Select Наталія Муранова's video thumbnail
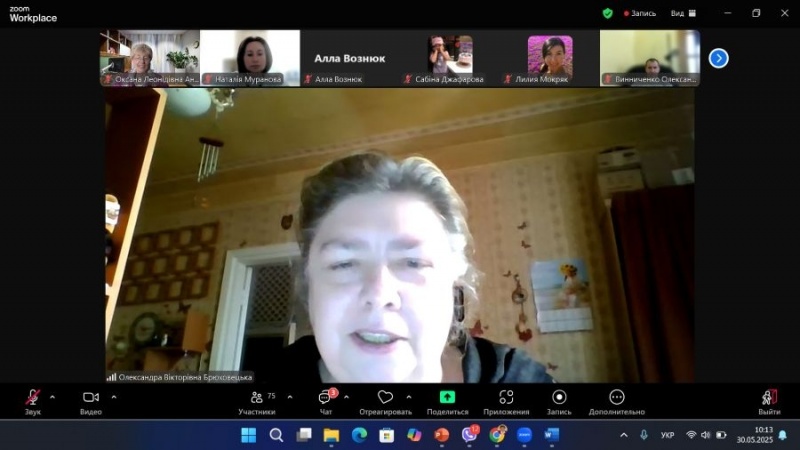The width and height of the screenshot is (800, 450). pos(250,57)
